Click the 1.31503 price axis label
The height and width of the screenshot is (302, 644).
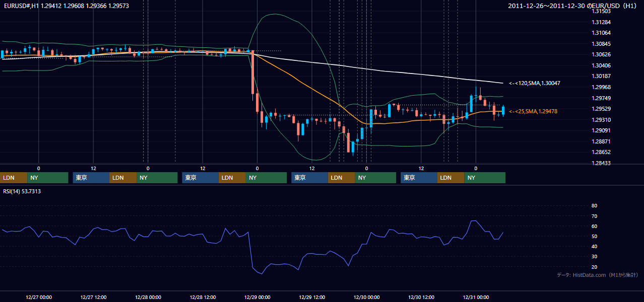[601, 11]
